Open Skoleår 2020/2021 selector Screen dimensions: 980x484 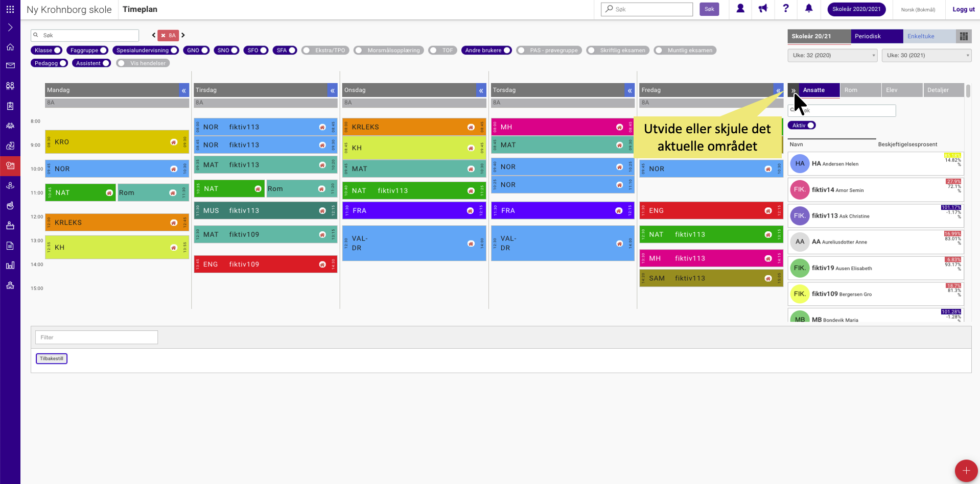(x=856, y=9)
